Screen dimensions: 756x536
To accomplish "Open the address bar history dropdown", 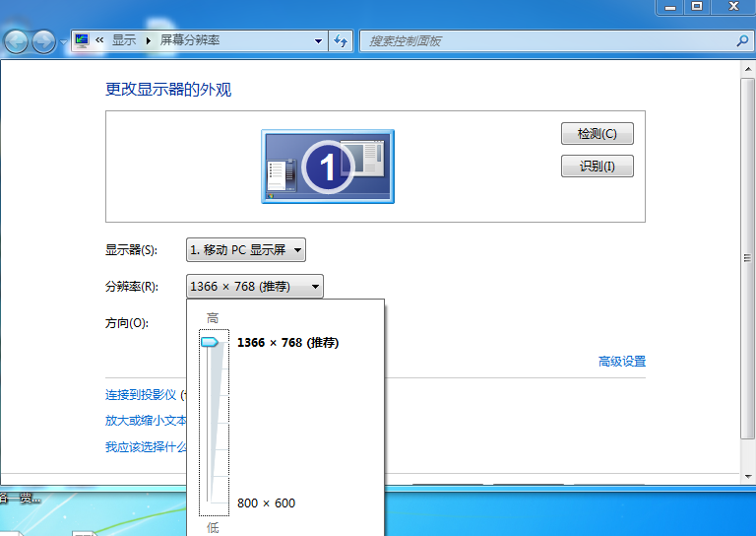I will [318, 41].
